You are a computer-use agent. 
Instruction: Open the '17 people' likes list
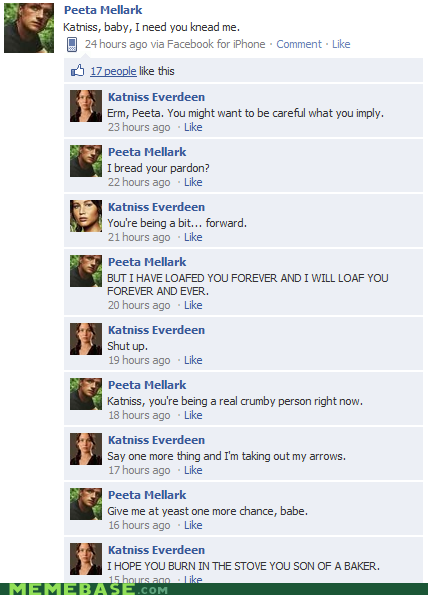point(113,71)
